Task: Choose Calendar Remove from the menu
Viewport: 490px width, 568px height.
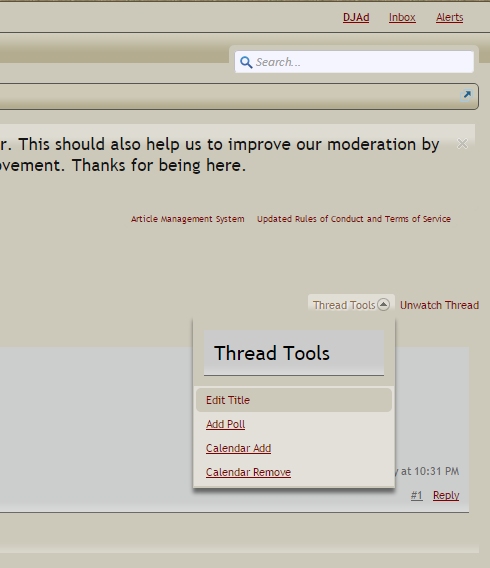Action: (248, 472)
